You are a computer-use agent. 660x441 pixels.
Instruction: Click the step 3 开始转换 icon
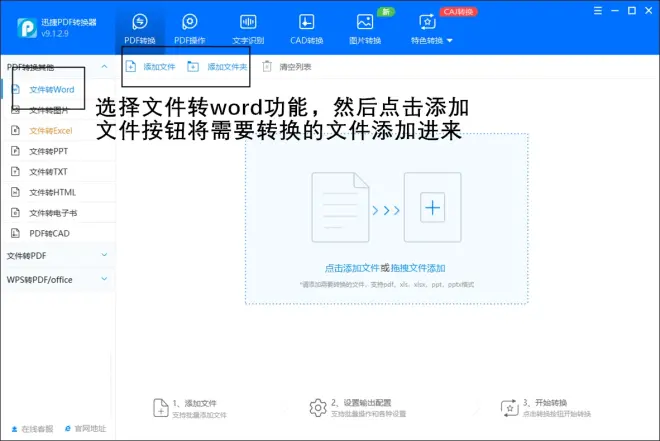click(509, 408)
